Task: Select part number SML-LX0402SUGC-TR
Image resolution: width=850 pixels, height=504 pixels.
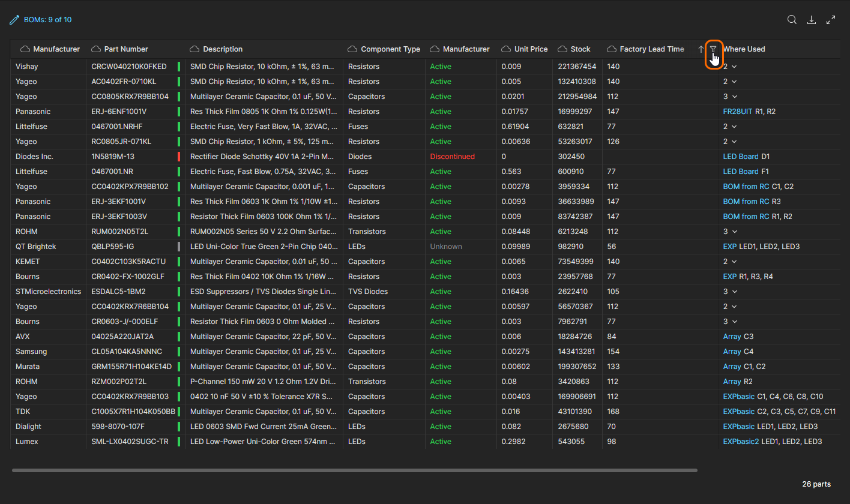Action: [130, 442]
